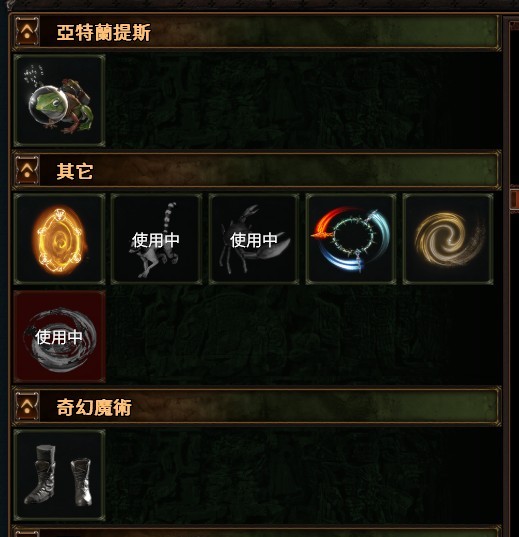519x537 pixels.
Task: Collapse the 其它 section arrow
Action: click(27, 170)
